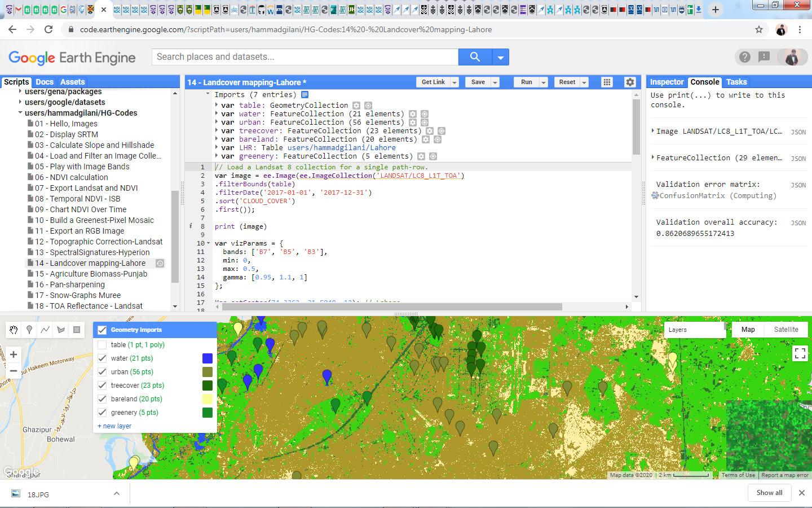Zoom in on the map

(14, 354)
